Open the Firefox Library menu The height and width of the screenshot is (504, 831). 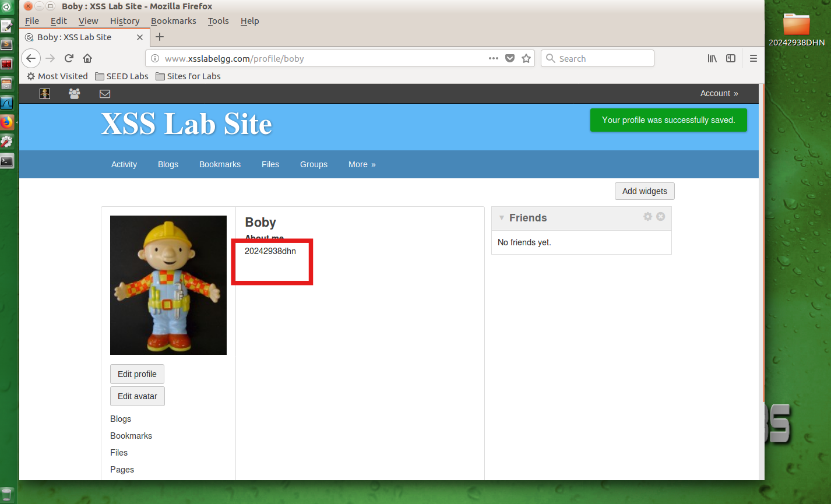[x=712, y=58]
